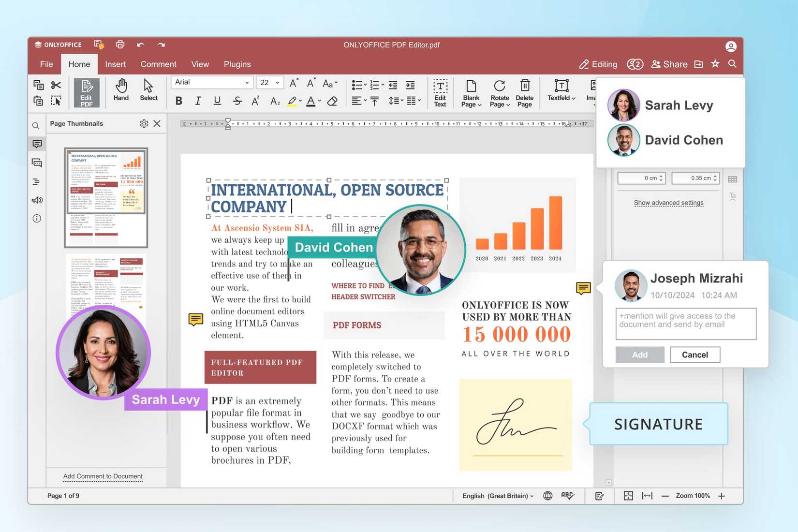Toggle Underline text formatting

point(217,101)
